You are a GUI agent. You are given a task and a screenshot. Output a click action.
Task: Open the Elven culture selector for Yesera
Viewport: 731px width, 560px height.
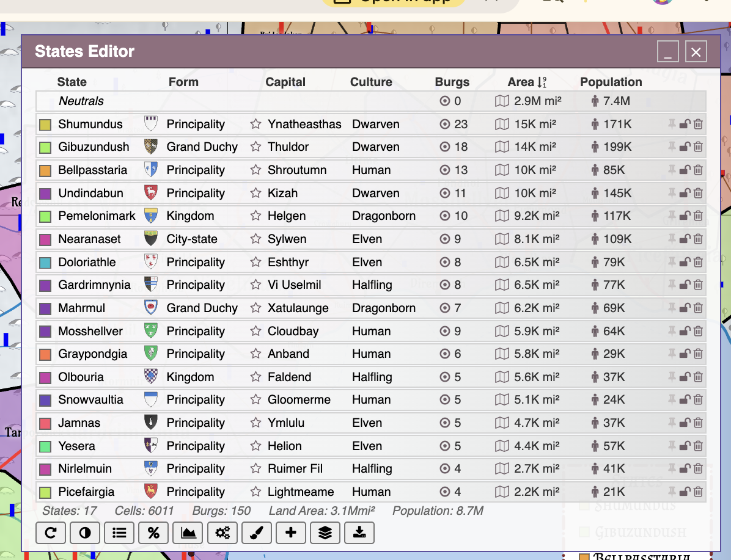pos(367,446)
